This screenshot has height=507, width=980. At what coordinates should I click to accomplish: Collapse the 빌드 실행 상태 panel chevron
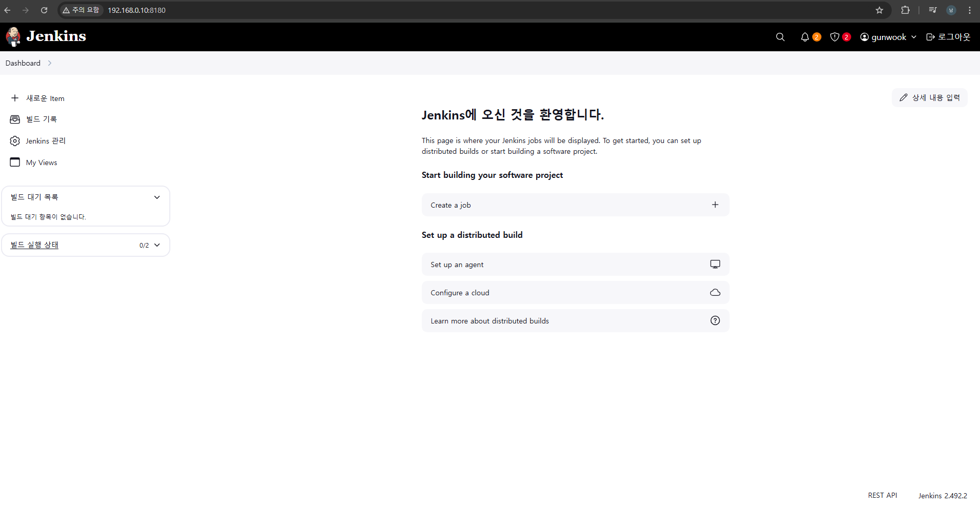click(157, 245)
